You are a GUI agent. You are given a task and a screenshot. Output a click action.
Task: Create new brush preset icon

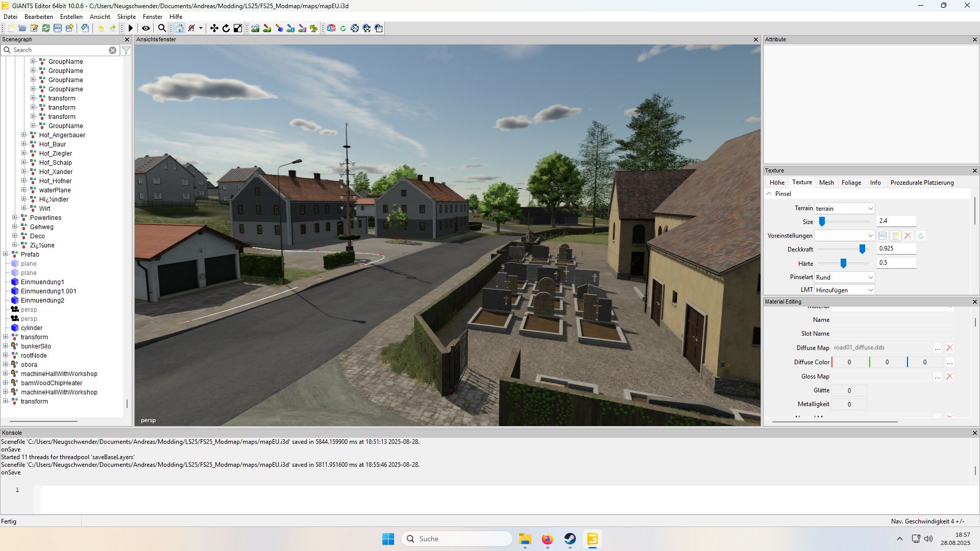(895, 236)
